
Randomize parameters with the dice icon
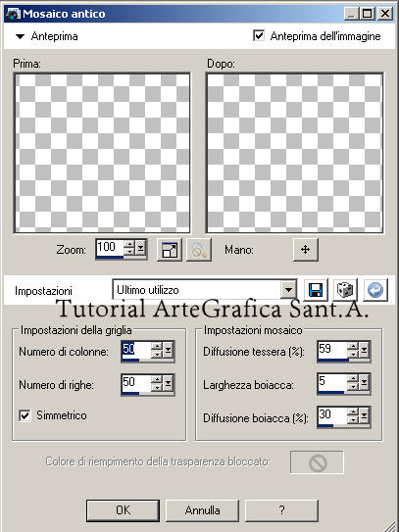click(x=346, y=290)
